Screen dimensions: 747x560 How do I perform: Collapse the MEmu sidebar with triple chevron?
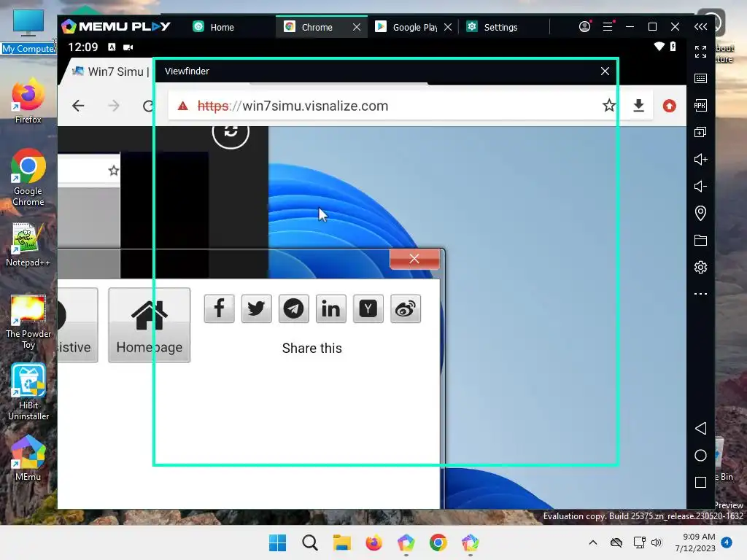pos(700,27)
